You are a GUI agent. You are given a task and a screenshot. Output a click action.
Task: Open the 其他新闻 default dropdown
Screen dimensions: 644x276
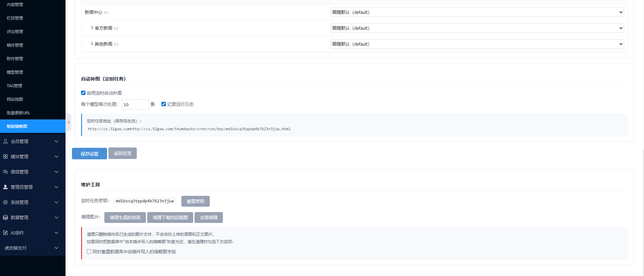pos(477,44)
